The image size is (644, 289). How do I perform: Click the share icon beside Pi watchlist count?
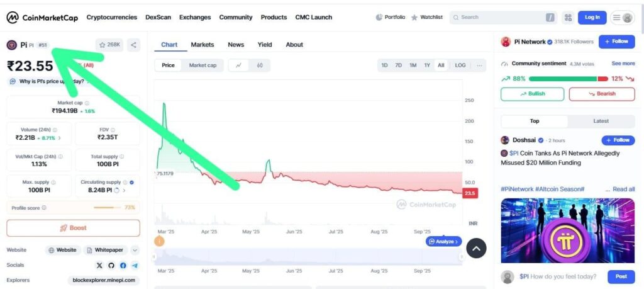(133, 45)
